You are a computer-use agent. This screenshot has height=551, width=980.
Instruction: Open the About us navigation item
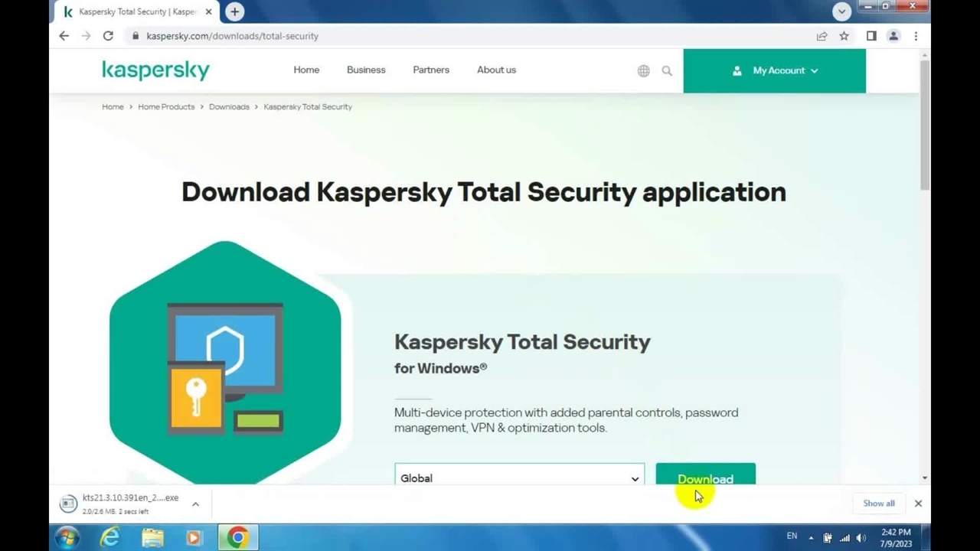[496, 70]
